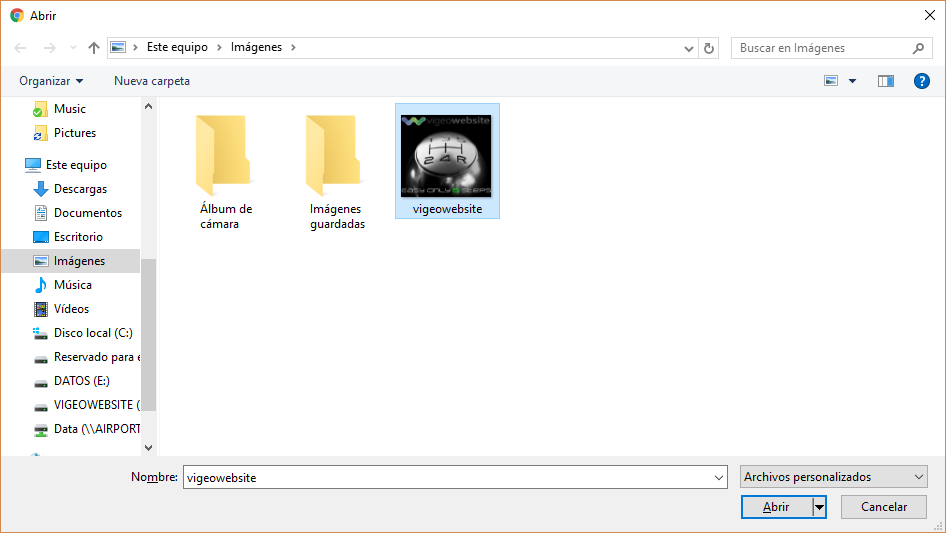Screen dimensions: 946x533
Task: Click the Documentos document icon
Action: [x=40, y=212]
